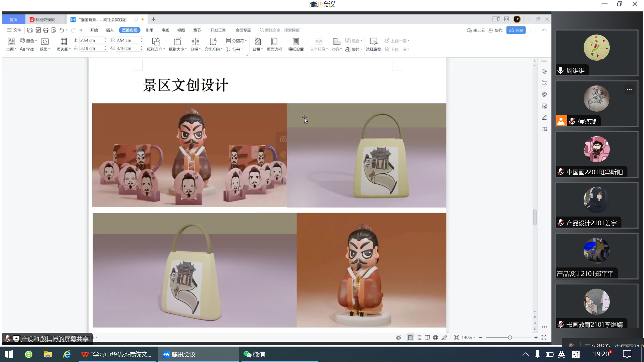Switch to outline view mode
Screen dimensions: 644x362
[x=419, y=338]
